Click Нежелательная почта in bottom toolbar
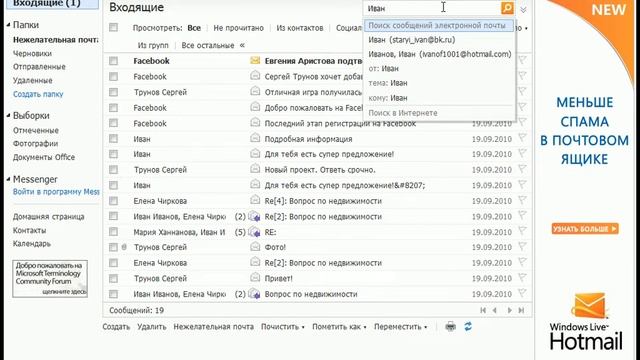The image size is (640, 360). (213, 327)
